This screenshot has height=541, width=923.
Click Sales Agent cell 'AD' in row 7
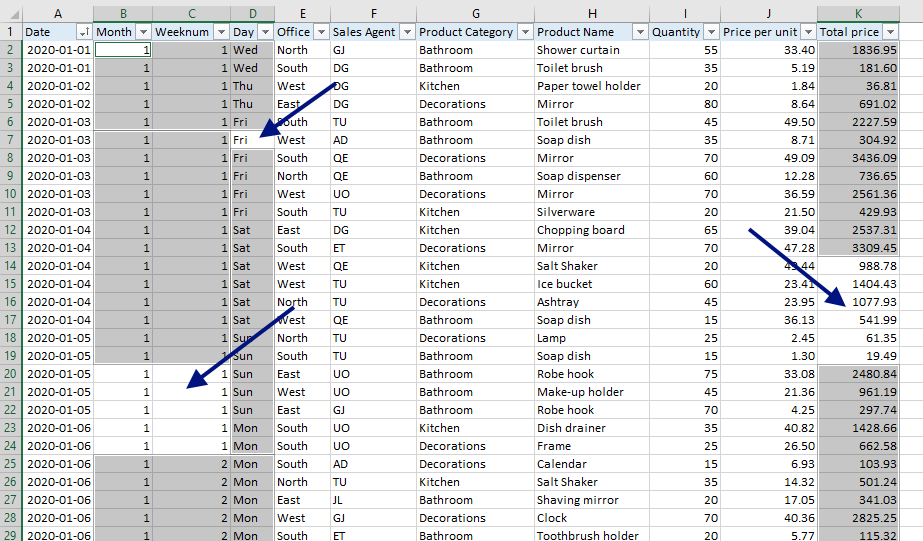coord(373,140)
